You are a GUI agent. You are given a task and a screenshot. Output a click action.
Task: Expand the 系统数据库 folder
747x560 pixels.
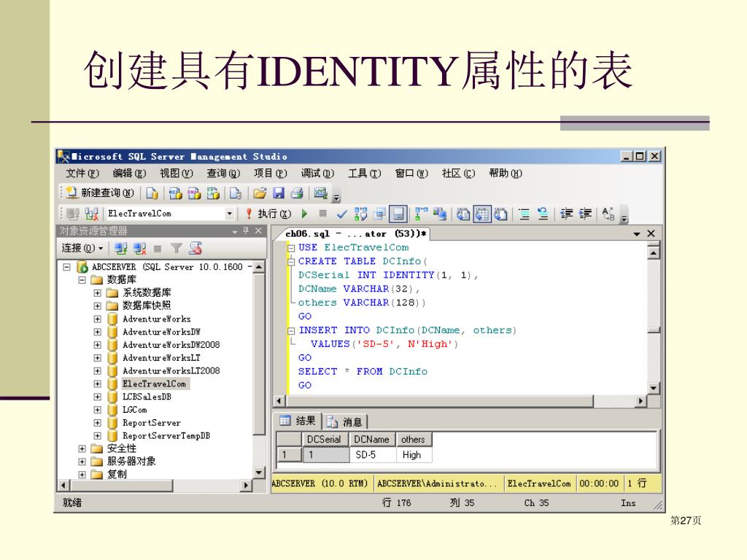click(x=97, y=293)
